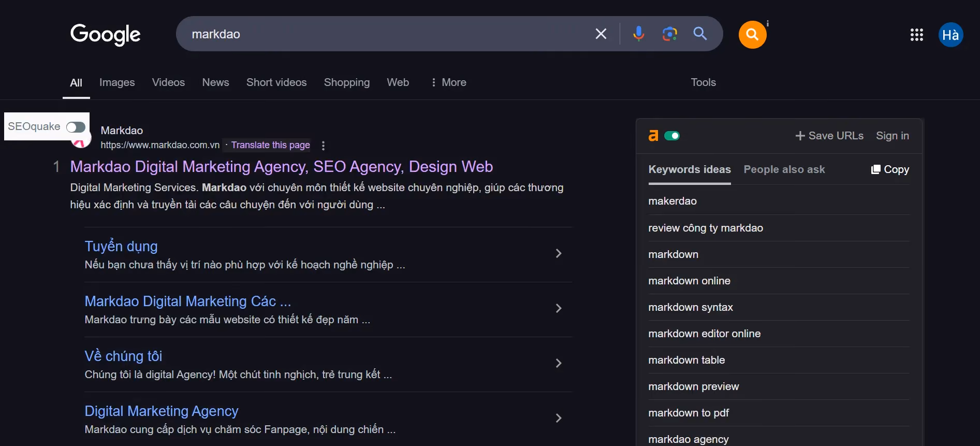Toggle the green keyword extension switch
This screenshot has width=980, height=446.
[671, 136]
